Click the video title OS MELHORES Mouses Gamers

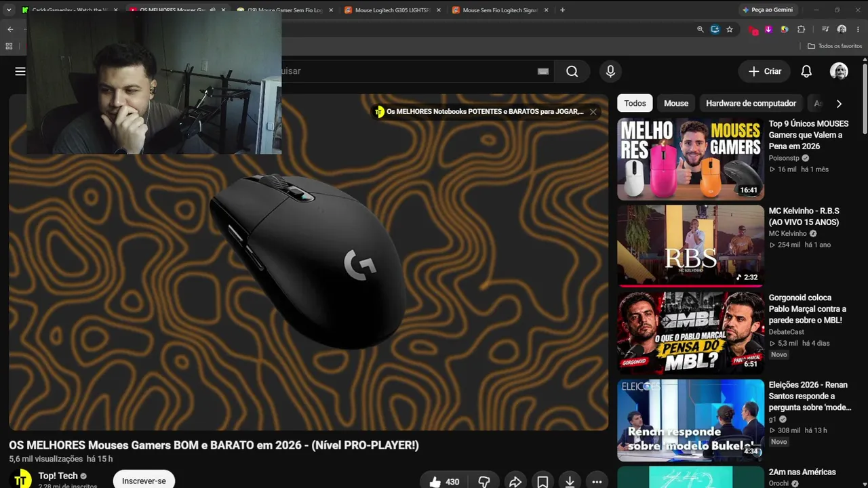pos(214,445)
